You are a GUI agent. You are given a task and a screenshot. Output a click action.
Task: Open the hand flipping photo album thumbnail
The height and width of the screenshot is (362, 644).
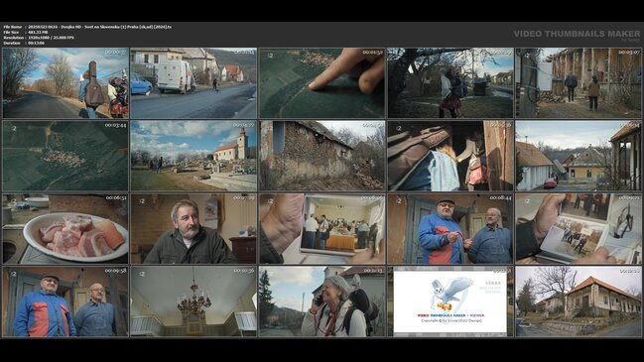579,229
